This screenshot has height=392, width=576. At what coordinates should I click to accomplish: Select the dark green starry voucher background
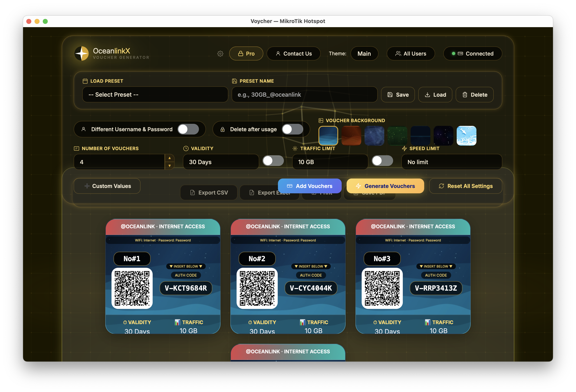tap(397, 136)
